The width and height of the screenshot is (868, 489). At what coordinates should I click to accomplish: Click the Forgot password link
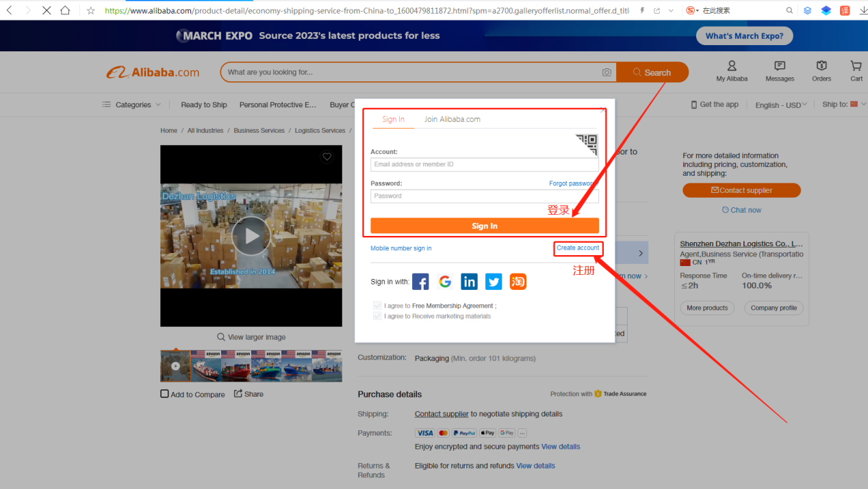(x=572, y=183)
